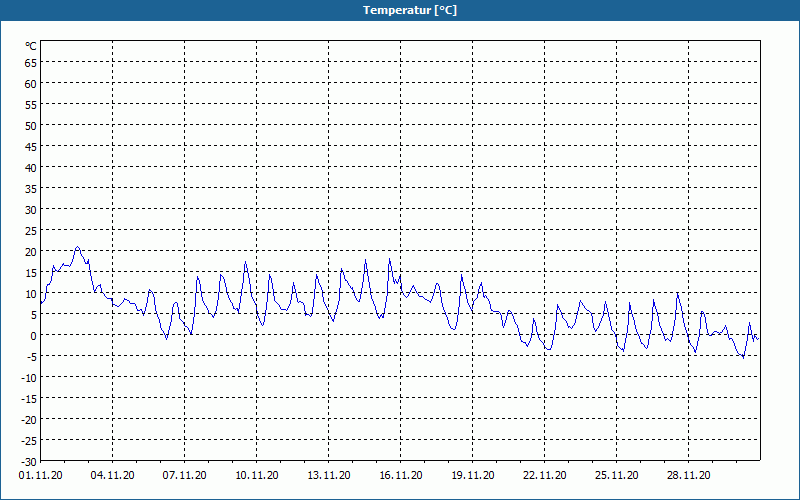Click the '35' y-axis value
This screenshot has width=800, height=500.
(x=31, y=189)
